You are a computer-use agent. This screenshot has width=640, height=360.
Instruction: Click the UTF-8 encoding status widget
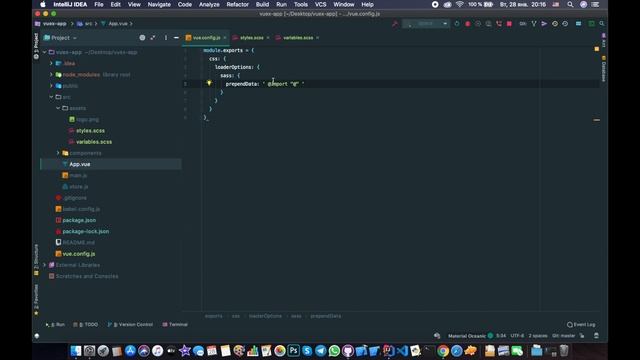coord(517,336)
